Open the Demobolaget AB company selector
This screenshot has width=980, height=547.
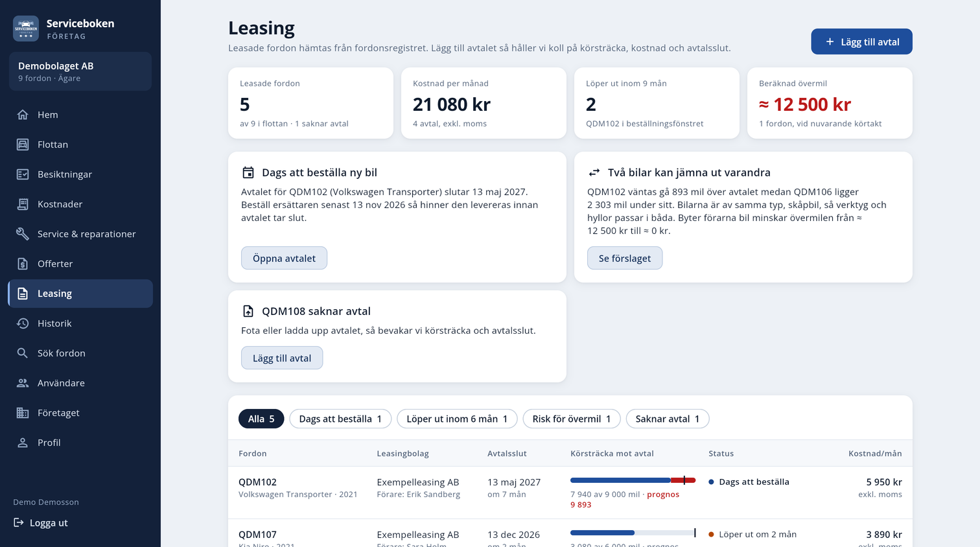(80, 71)
